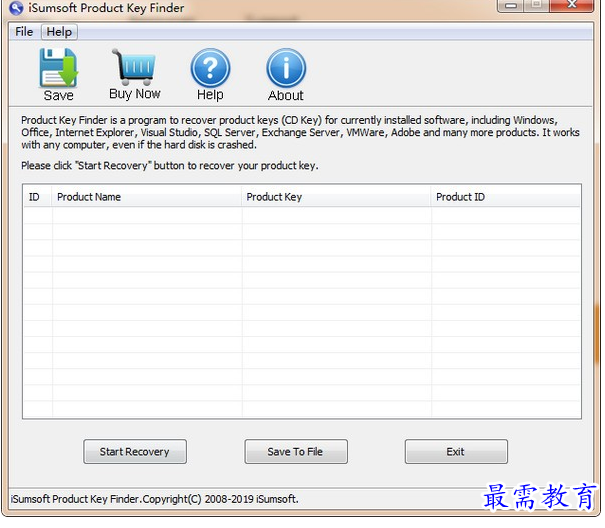The image size is (605, 528).
Task: Click the copyright text in status bar
Action: [155, 499]
